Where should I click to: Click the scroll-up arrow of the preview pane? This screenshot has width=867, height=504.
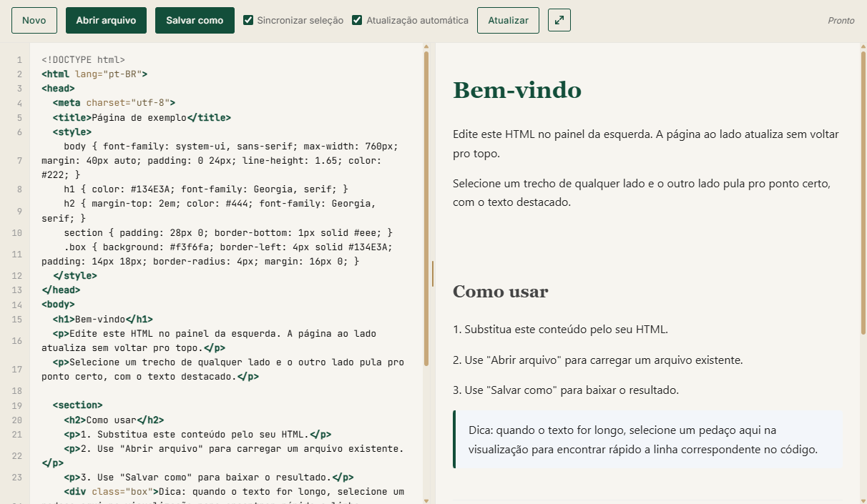click(x=863, y=47)
